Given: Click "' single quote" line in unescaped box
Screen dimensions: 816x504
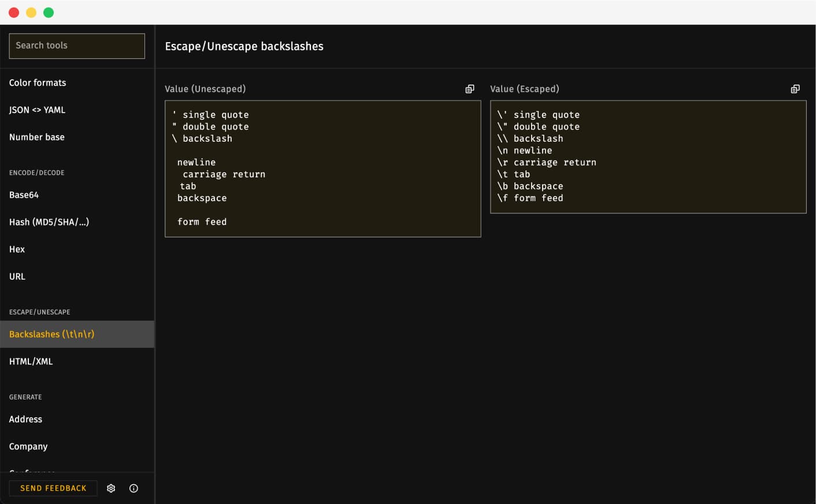Looking at the screenshot, I should coord(210,115).
